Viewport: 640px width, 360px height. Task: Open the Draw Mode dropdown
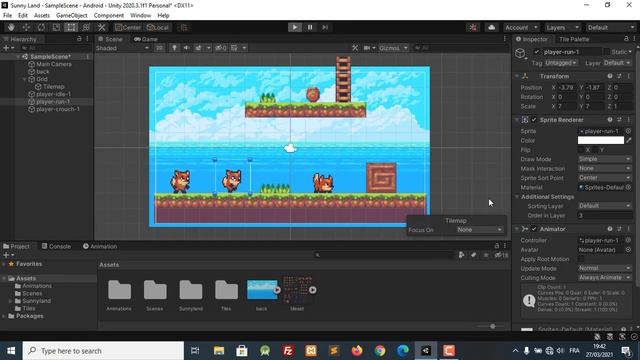[x=605, y=159]
